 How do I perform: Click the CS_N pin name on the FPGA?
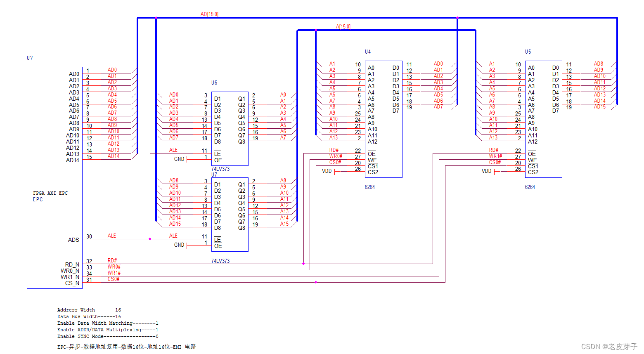tap(72, 283)
